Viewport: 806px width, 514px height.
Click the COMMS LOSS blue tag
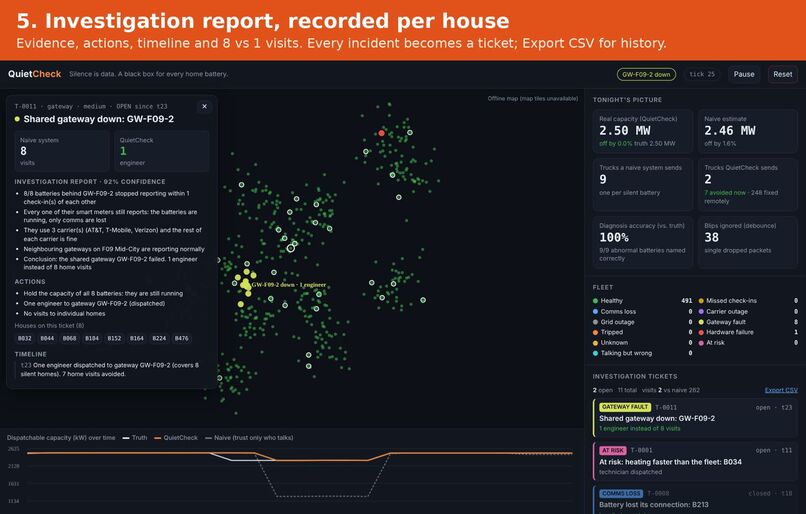[620, 493]
